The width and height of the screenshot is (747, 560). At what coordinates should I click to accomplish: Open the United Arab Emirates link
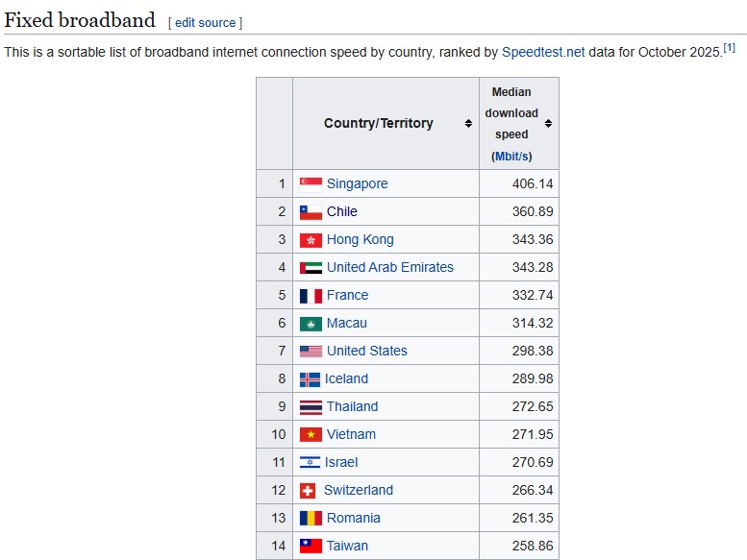coord(390,267)
